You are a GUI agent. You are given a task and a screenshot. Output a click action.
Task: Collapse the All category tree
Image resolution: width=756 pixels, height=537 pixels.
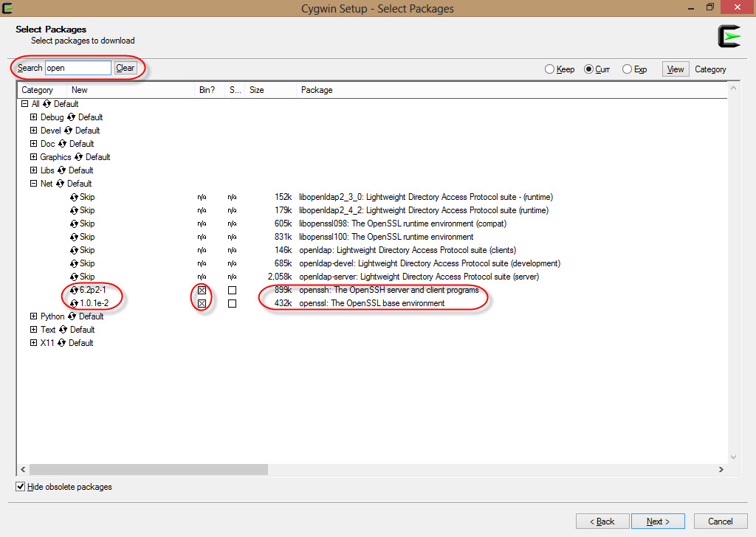click(x=24, y=103)
